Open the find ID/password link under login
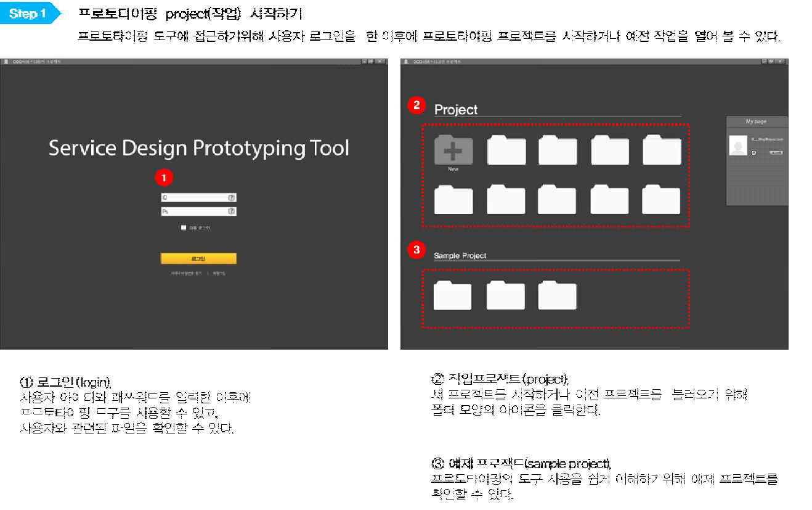812x510 pixels. pos(186,273)
